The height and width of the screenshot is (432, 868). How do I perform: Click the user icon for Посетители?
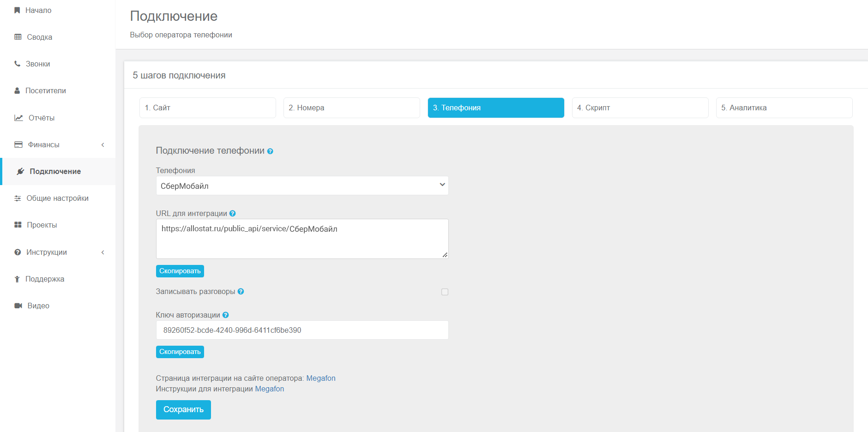(x=17, y=91)
